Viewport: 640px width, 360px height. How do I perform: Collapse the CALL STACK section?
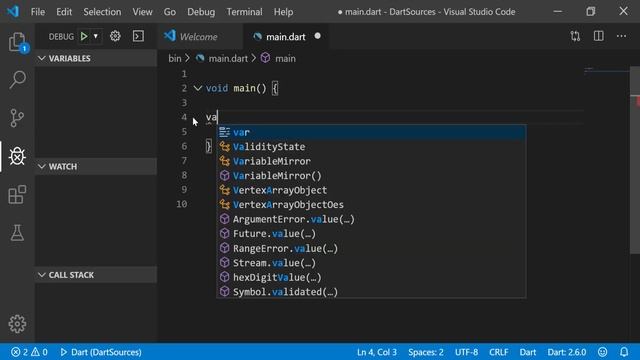96,275
